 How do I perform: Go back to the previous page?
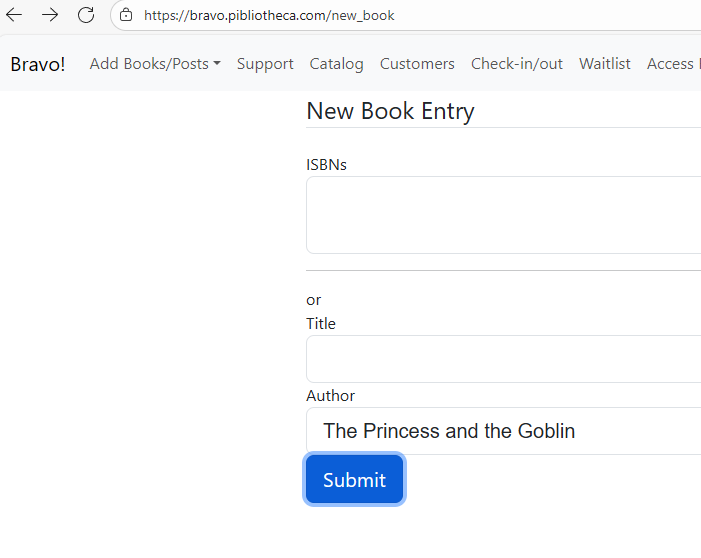pos(14,15)
